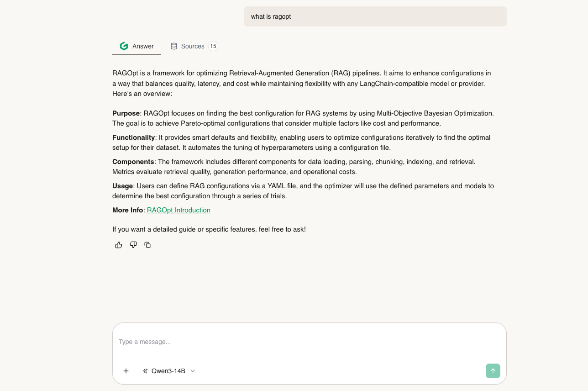Switch to the Answer tab

point(136,46)
